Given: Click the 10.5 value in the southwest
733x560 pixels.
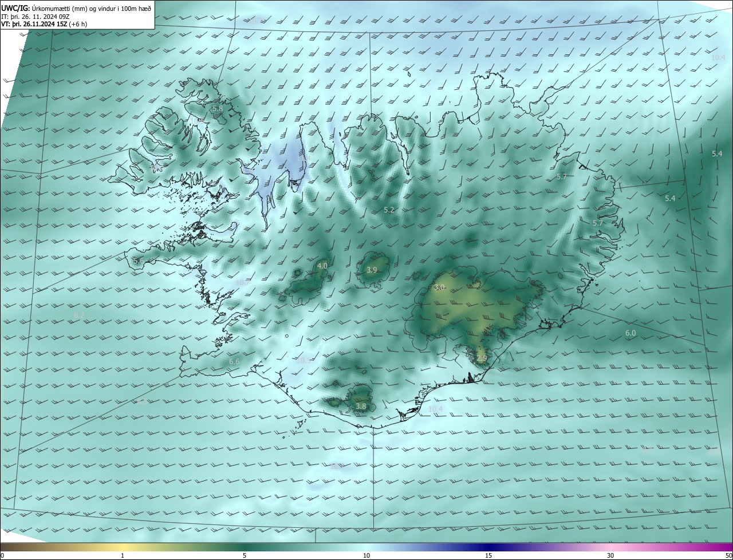Looking at the screenshot, I should [304, 360].
